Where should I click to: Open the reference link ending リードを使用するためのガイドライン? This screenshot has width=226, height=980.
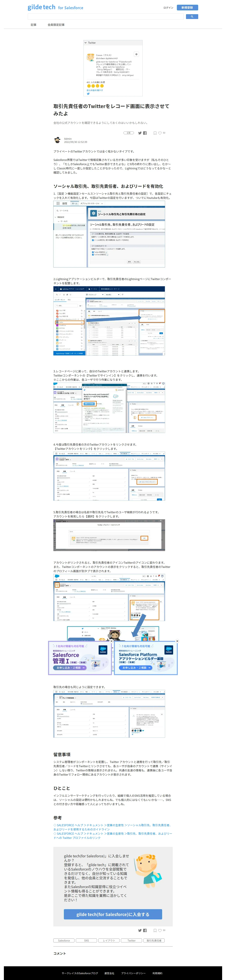click(x=113, y=827)
